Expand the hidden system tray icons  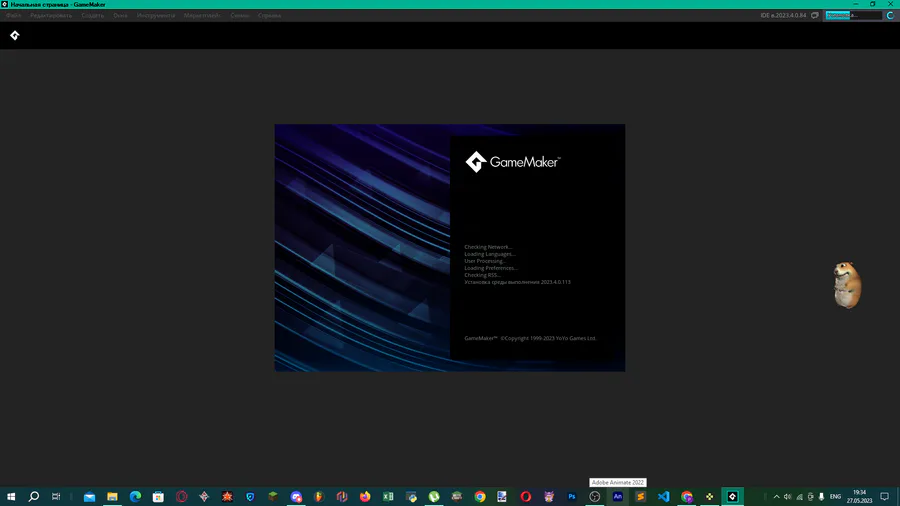pos(777,496)
